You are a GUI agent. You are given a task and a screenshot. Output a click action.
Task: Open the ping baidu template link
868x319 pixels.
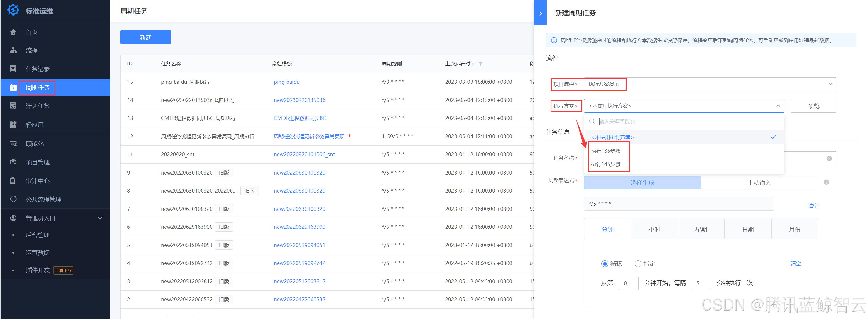point(287,82)
